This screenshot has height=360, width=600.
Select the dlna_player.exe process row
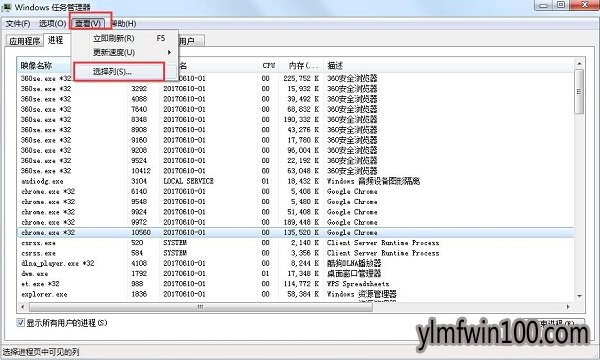click(295, 263)
